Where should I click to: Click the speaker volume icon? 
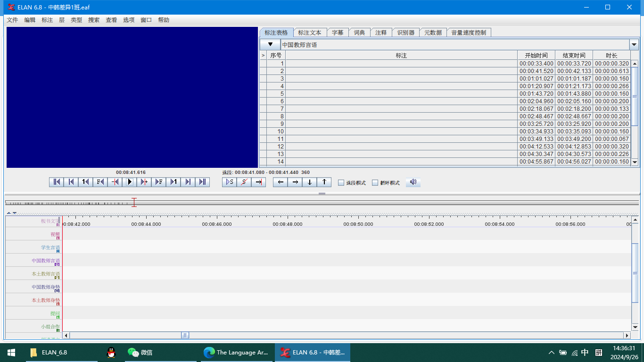click(x=413, y=182)
